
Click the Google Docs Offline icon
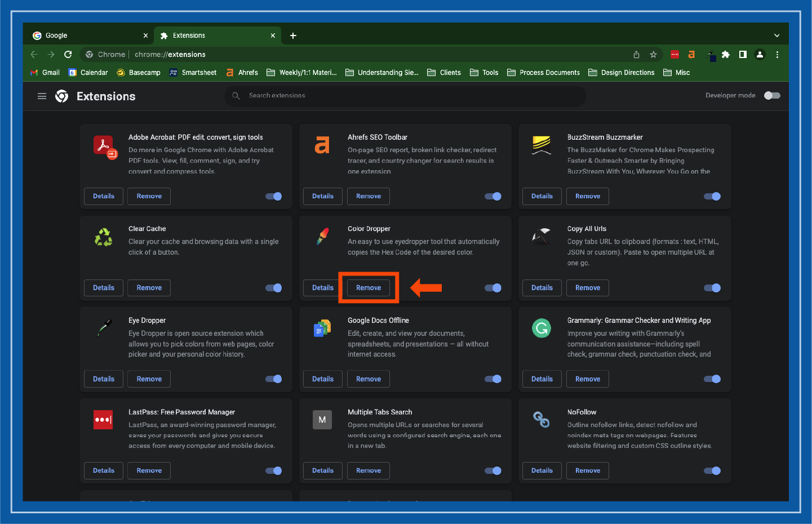tap(322, 328)
